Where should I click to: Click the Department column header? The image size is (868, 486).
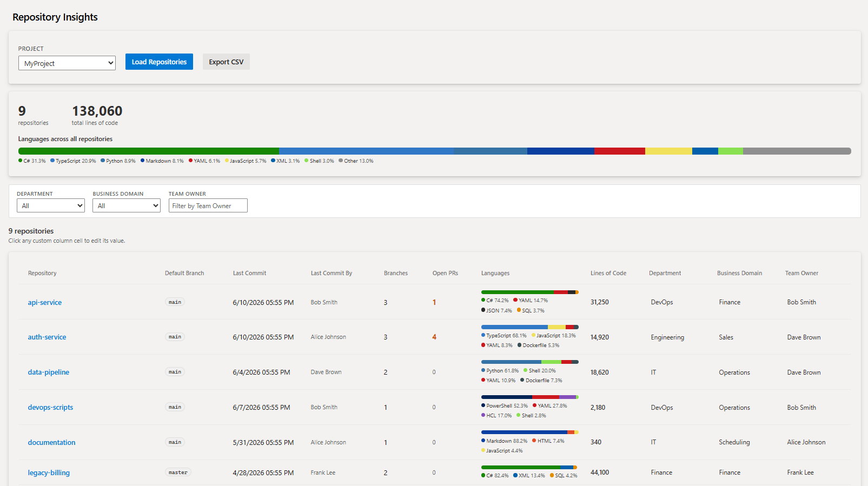665,273
